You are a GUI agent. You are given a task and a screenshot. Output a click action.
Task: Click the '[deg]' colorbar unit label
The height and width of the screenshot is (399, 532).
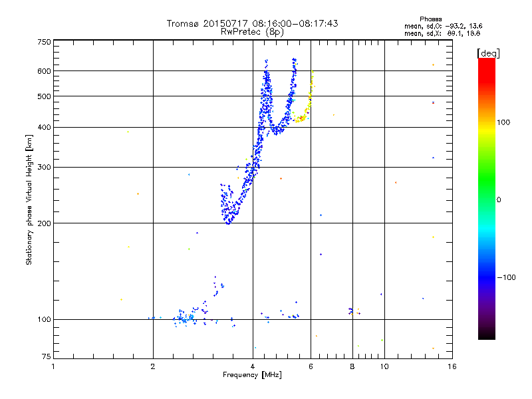488,53
